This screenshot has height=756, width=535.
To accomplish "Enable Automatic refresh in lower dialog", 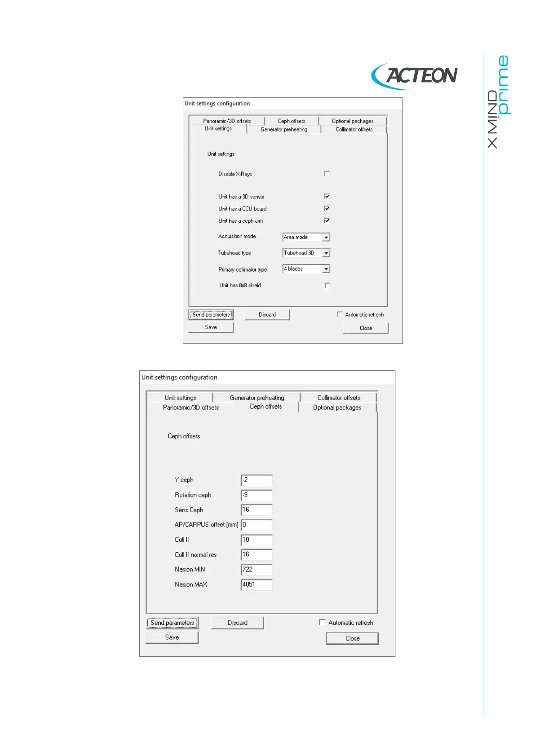I will click(x=322, y=622).
